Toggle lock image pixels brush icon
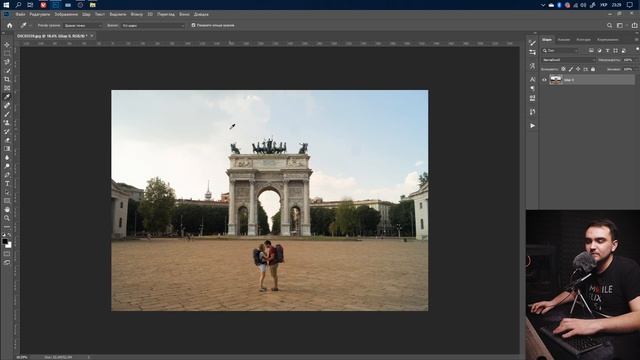Image resolution: width=640 pixels, height=360 pixels. 571,69
